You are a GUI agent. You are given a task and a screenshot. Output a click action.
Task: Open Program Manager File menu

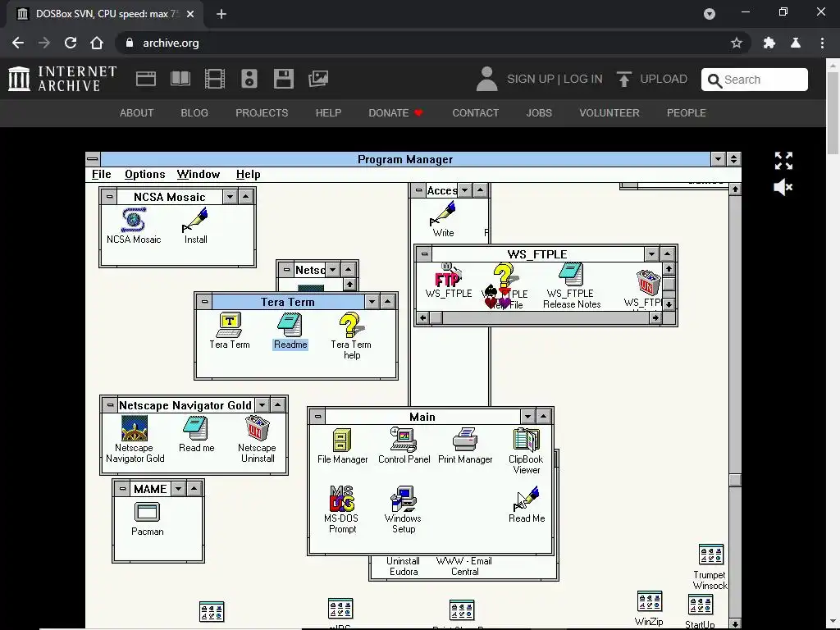(x=101, y=174)
